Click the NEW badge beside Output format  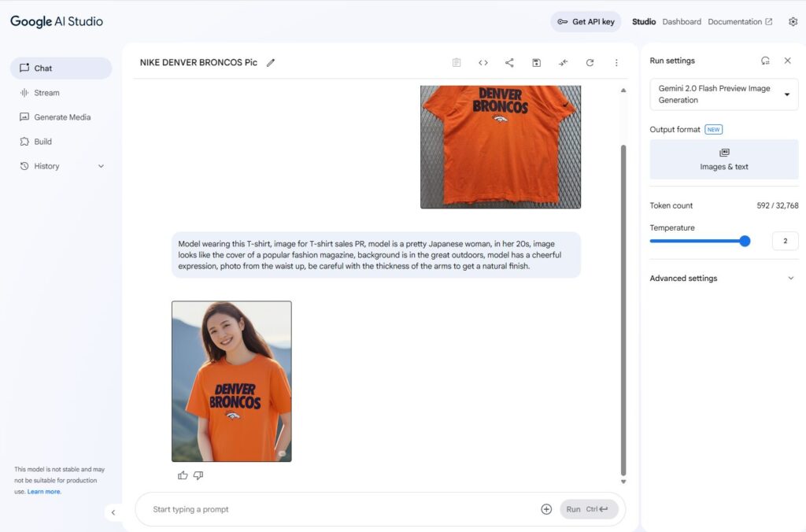713,130
